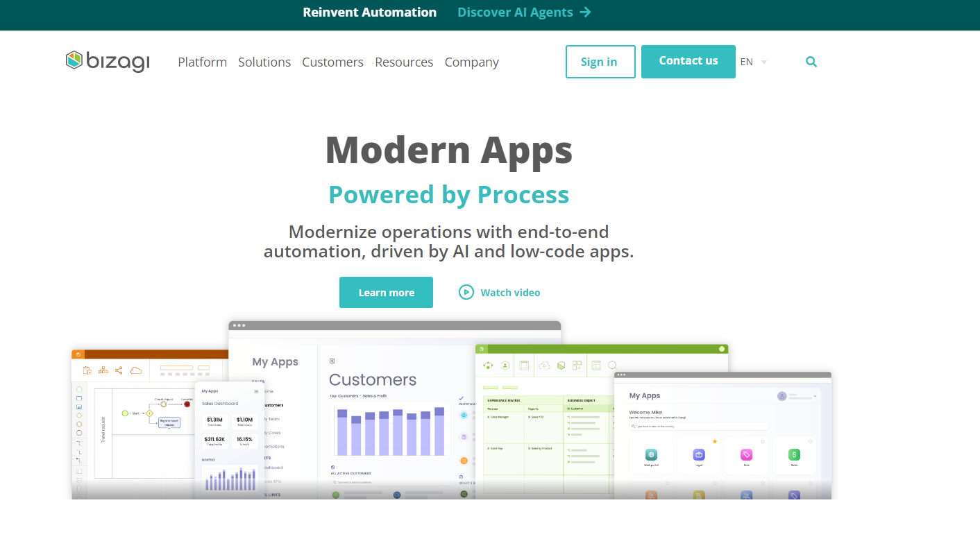Click the Bizagi logo
This screenshot has width=980, height=548.
pos(108,62)
